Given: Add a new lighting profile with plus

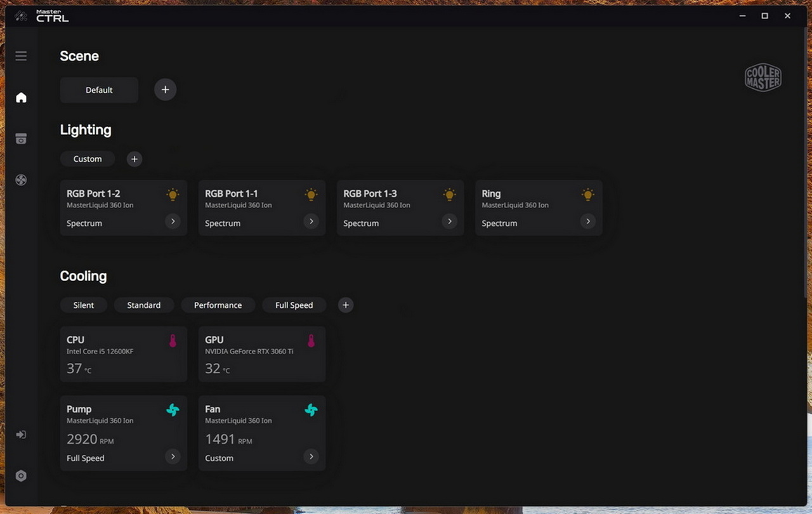Looking at the screenshot, I should [134, 159].
